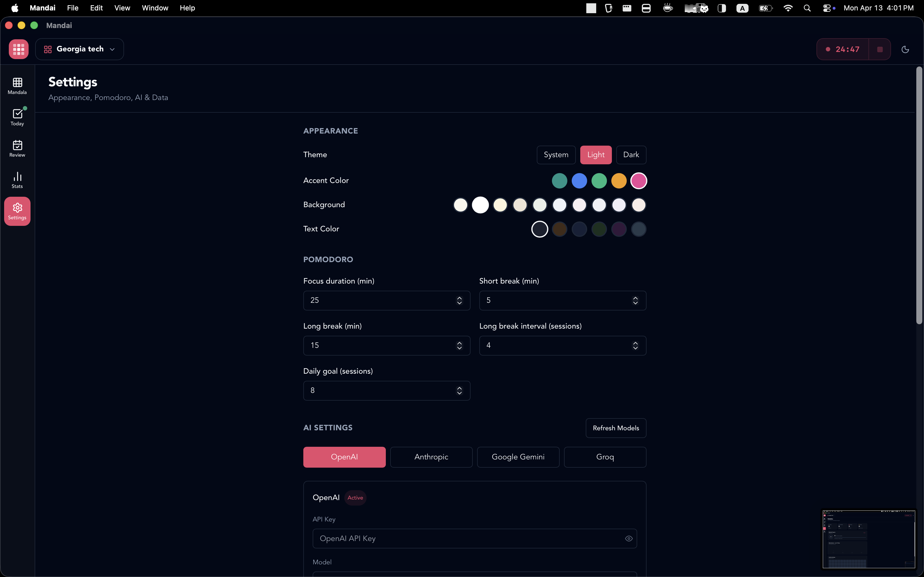Decrease the daily goal sessions value

(x=459, y=393)
